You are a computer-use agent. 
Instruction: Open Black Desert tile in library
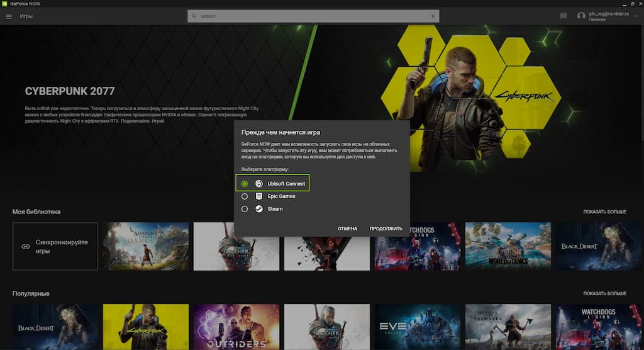point(599,246)
